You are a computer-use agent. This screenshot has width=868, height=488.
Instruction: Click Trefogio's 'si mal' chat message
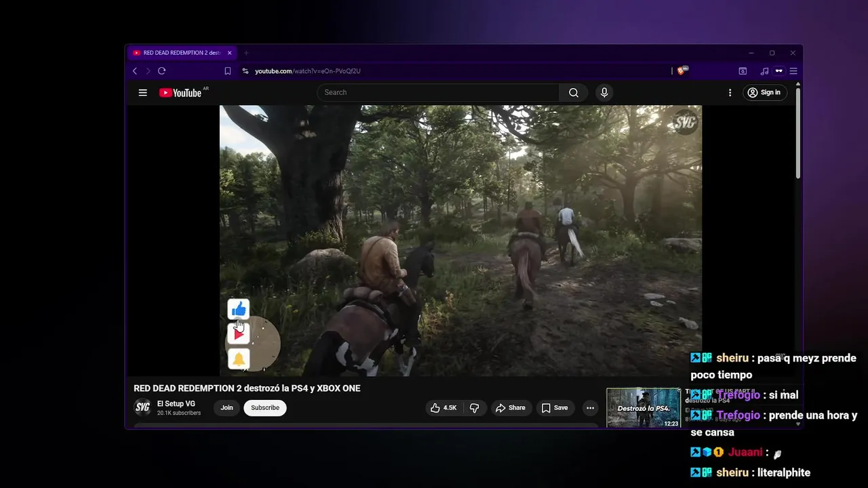745,395
